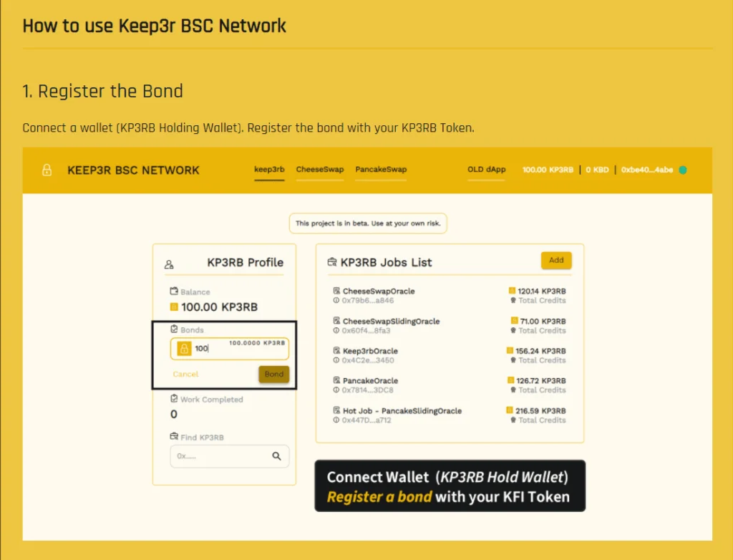Click the lock icon in the header bar
The image size is (733, 560).
45,170
